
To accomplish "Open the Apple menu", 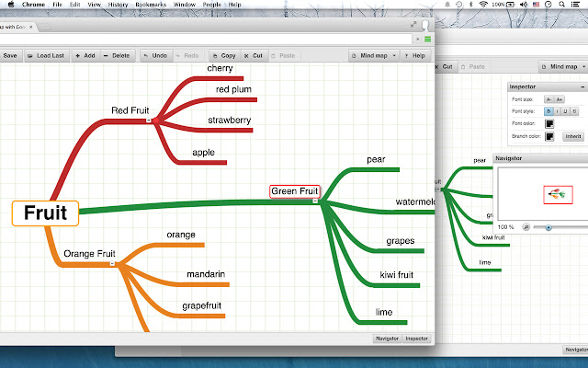I will 11,5.
